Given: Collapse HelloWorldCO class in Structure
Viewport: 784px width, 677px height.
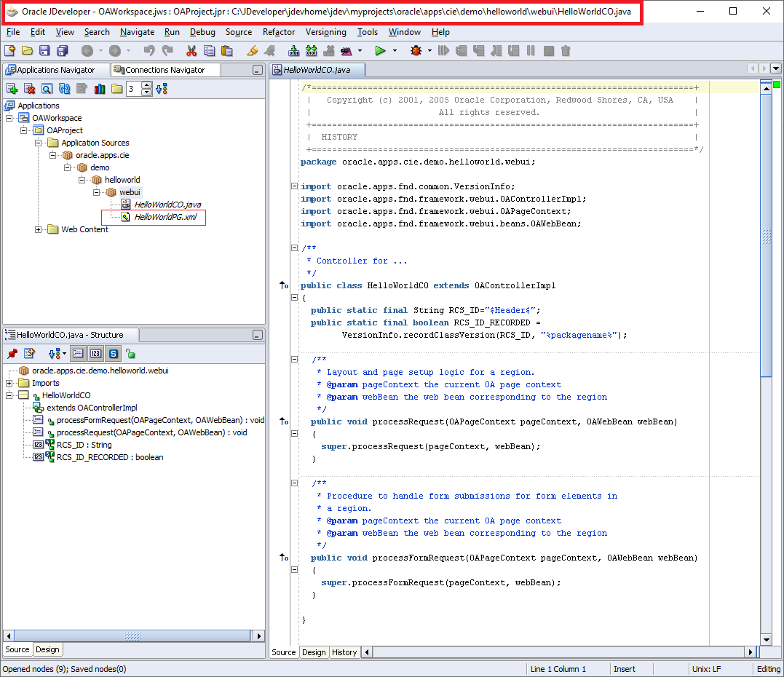Looking at the screenshot, I should coord(9,395).
